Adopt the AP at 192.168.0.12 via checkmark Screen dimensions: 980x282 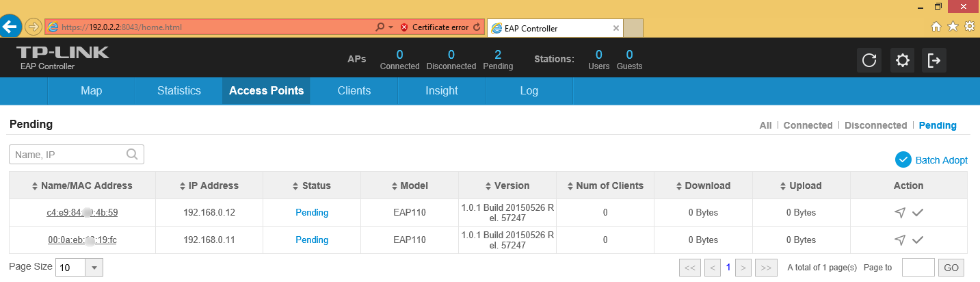coord(918,213)
